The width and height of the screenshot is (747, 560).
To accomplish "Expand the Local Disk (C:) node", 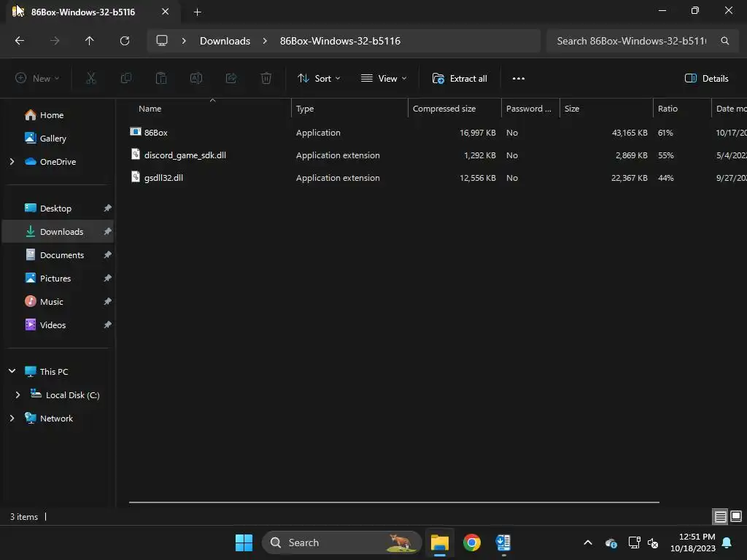I will point(18,394).
